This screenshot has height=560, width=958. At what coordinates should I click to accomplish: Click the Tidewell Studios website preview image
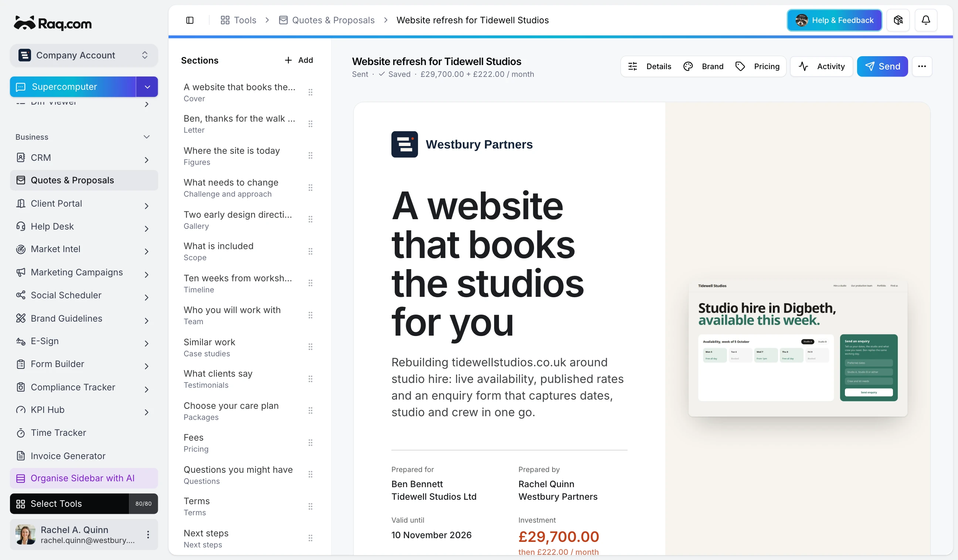point(798,348)
